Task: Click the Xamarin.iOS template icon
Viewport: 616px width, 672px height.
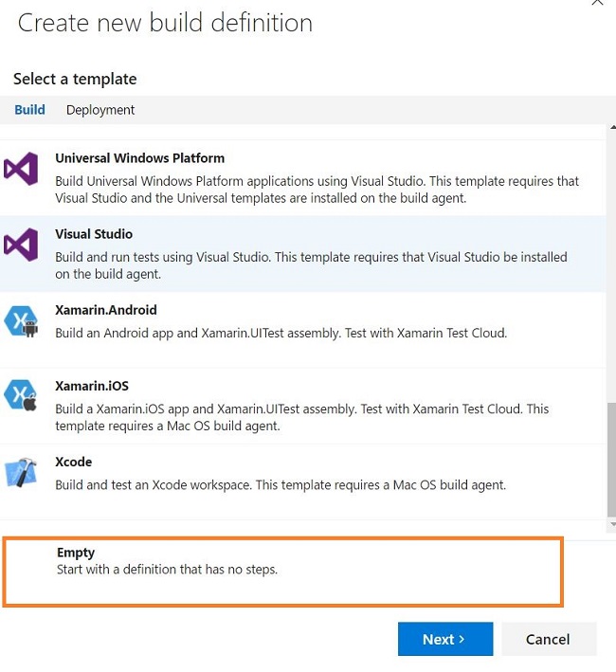Action: (21, 396)
